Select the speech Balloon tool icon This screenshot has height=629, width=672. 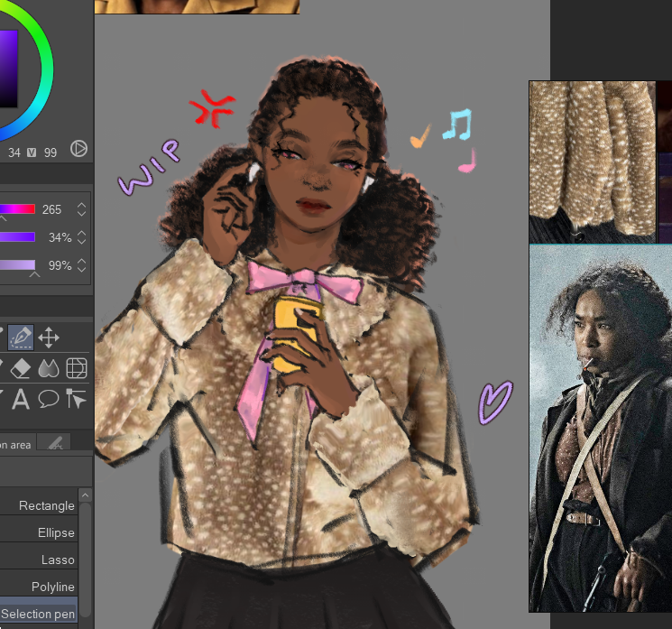coord(49,399)
